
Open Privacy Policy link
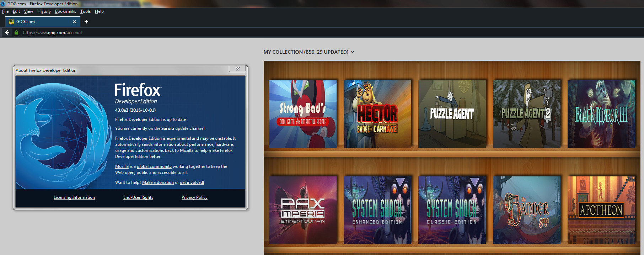click(194, 197)
